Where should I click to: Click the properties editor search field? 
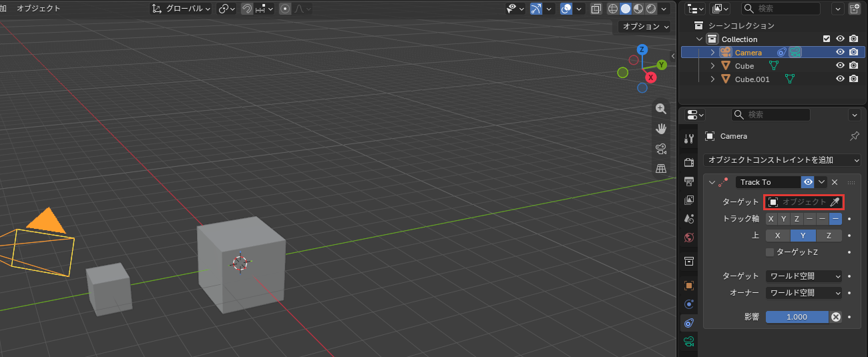tap(771, 115)
